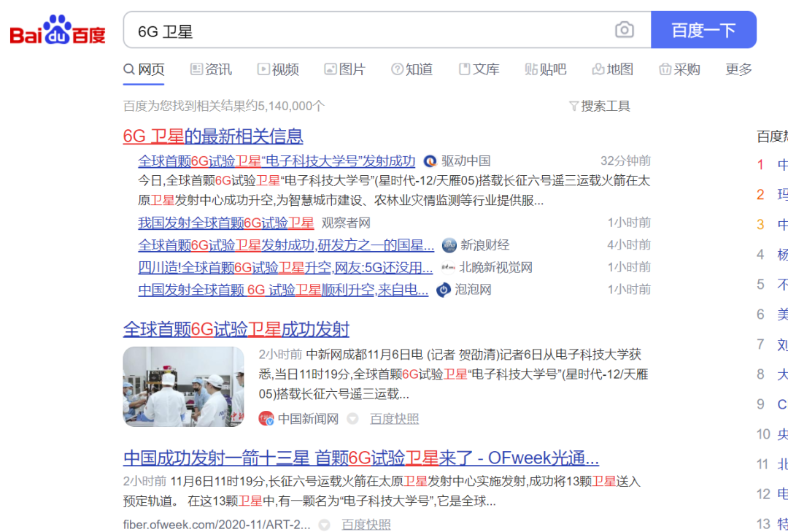Open 全球首颗6G试验卫星成功发射 result title
788x532 pixels.
coord(236,330)
